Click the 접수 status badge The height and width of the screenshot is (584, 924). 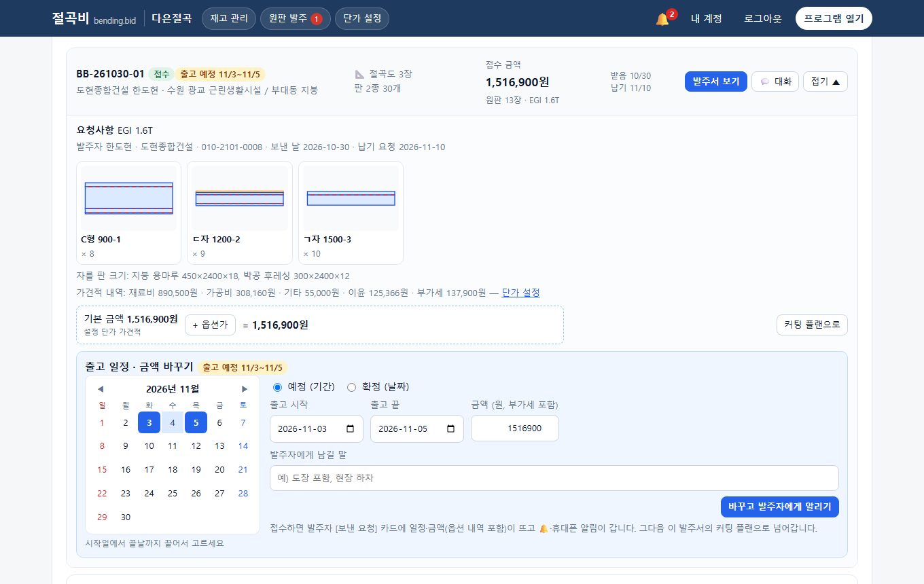pos(161,74)
